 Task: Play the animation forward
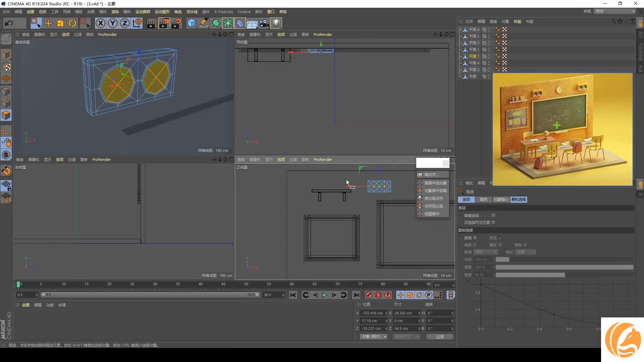[324, 295]
